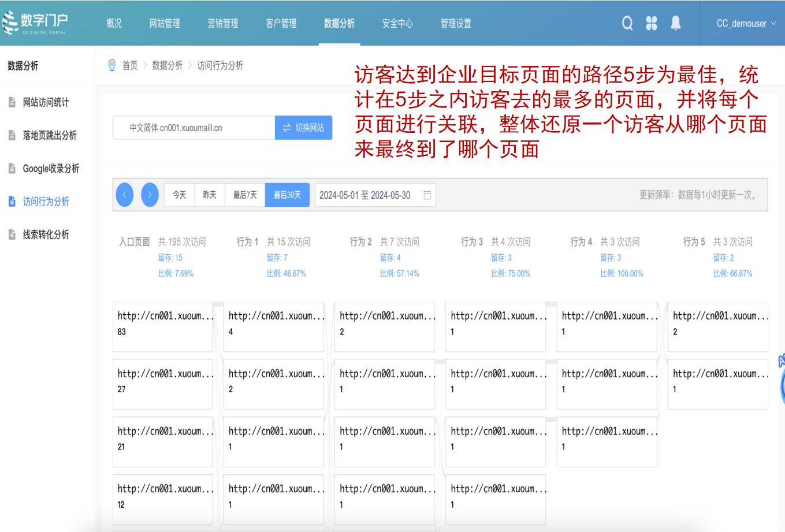Click the document icon beside 网站访问统计
The height and width of the screenshot is (532, 785).
(12, 102)
